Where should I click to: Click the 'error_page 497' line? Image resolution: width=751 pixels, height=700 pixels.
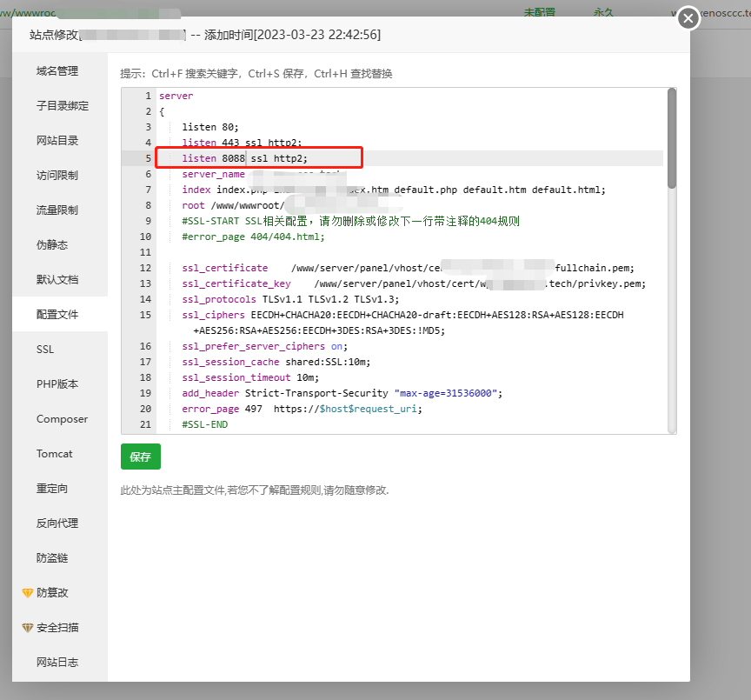pyautogui.click(x=302, y=409)
